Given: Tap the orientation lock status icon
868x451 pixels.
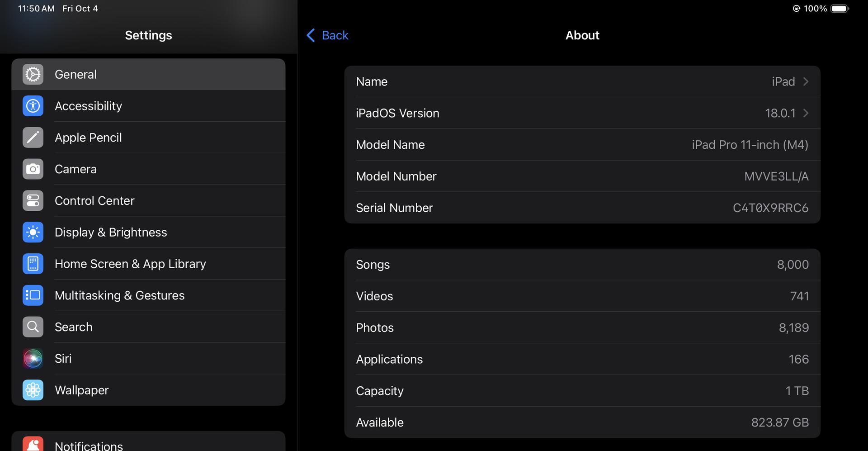Looking at the screenshot, I should (797, 9).
